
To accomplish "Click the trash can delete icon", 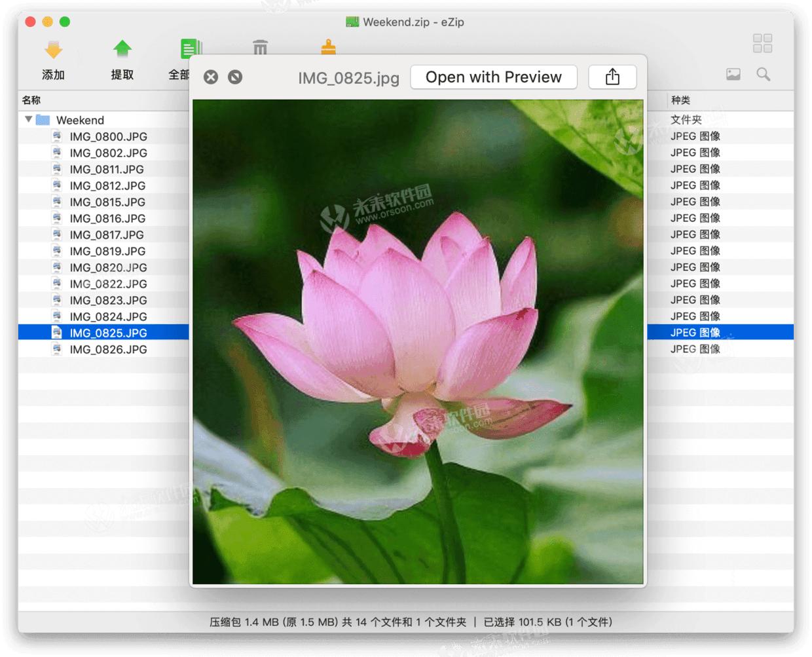I will [x=260, y=48].
